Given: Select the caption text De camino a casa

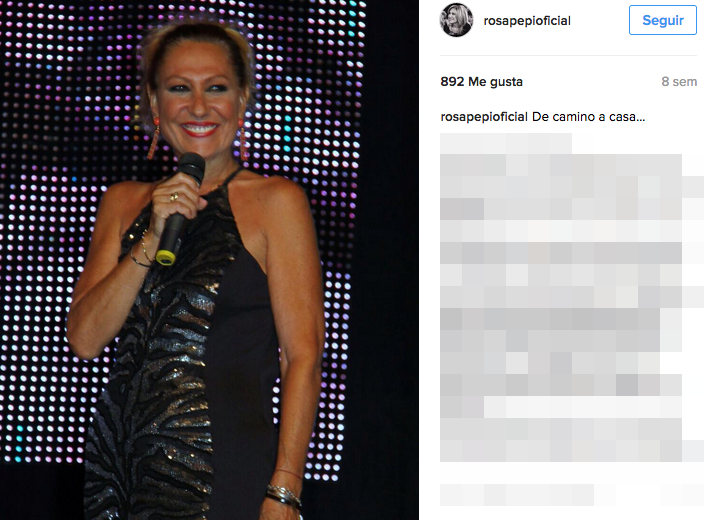Looking at the screenshot, I should point(588,117).
